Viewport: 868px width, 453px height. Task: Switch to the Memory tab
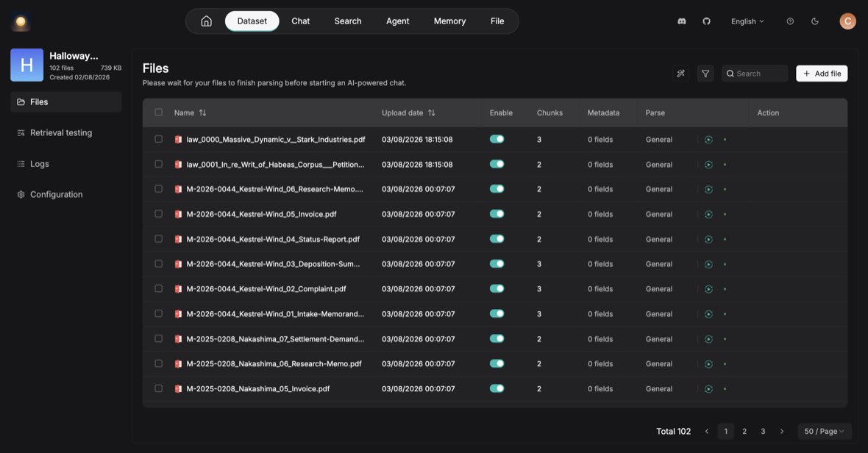click(x=449, y=21)
